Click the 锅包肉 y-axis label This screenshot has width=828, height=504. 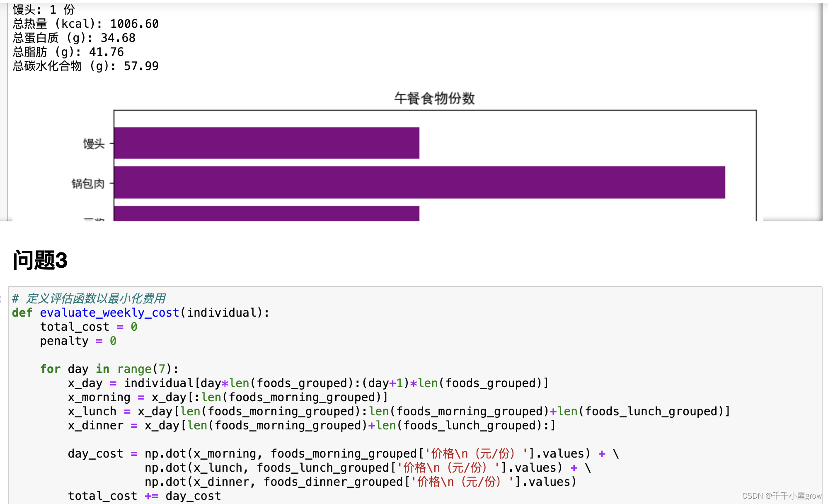[88, 183]
